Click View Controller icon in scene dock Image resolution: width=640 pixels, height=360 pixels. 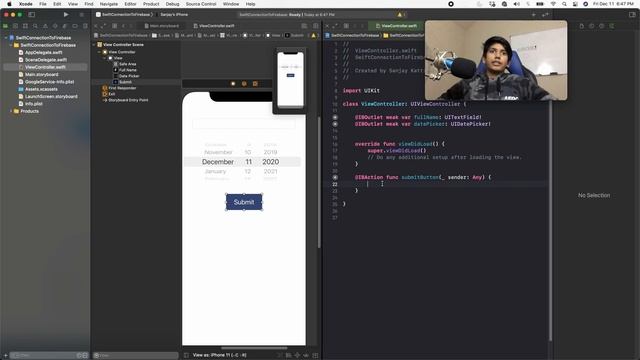point(233,84)
